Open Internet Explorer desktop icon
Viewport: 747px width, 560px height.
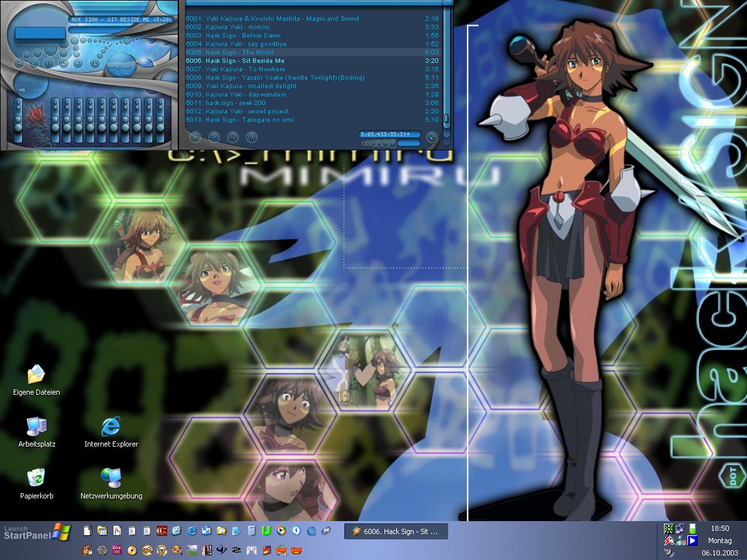(x=111, y=426)
